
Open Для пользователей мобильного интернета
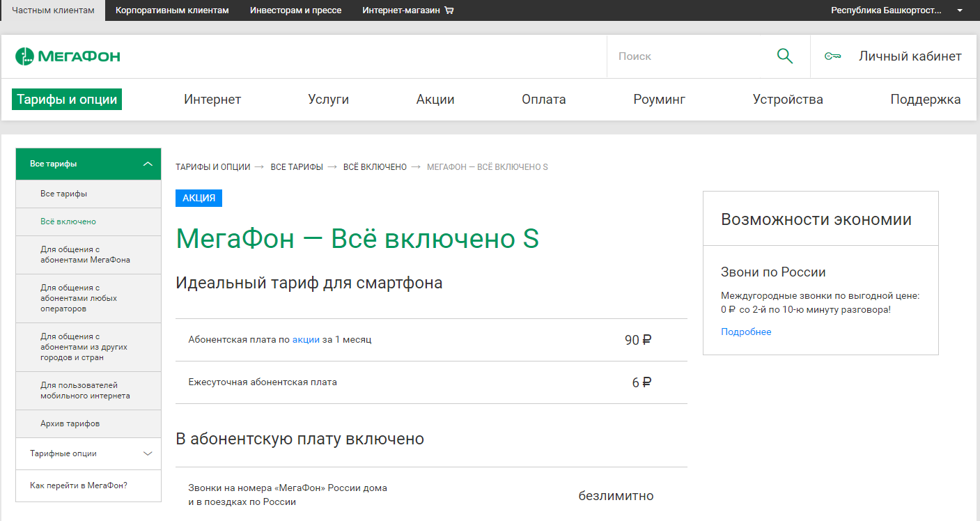[88, 391]
